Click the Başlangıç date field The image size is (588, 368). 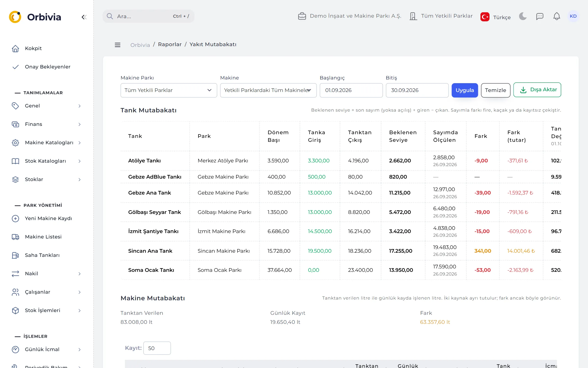coord(351,90)
